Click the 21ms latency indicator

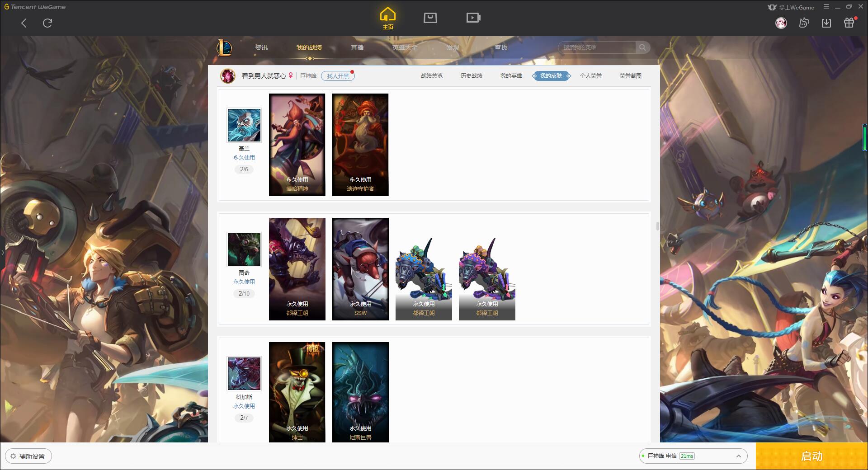687,456
